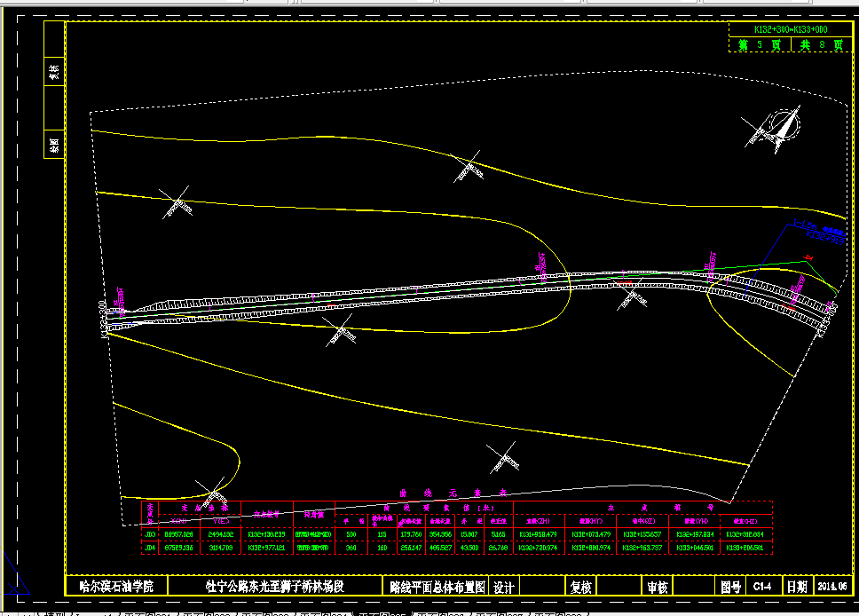The image size is (859, 616).
Task: Click the page number cell 第 5 页
Action: [x=760, y=45]
